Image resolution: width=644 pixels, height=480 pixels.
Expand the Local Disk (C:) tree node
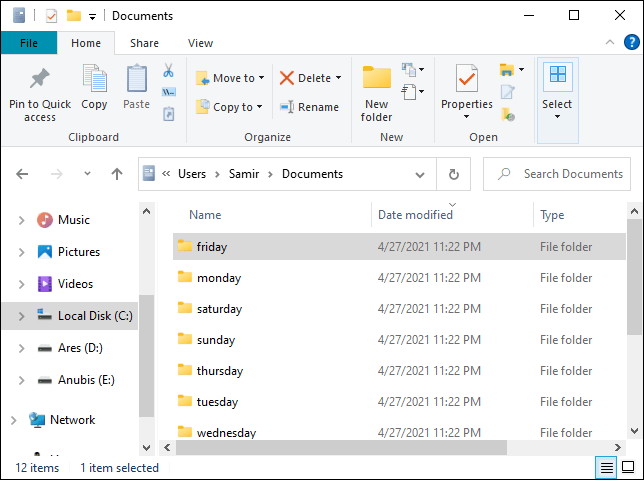(21, 316)
